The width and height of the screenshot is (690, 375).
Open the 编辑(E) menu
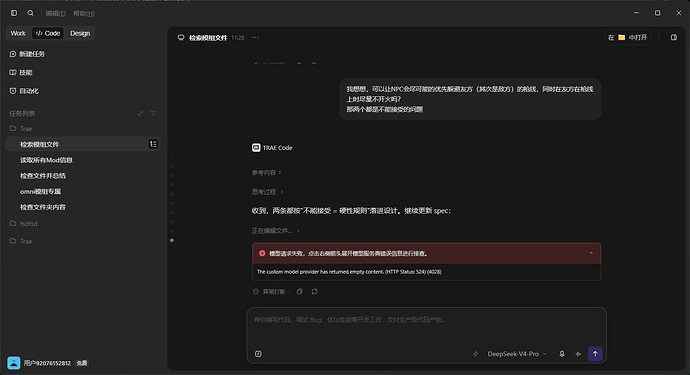coord(55,14)
